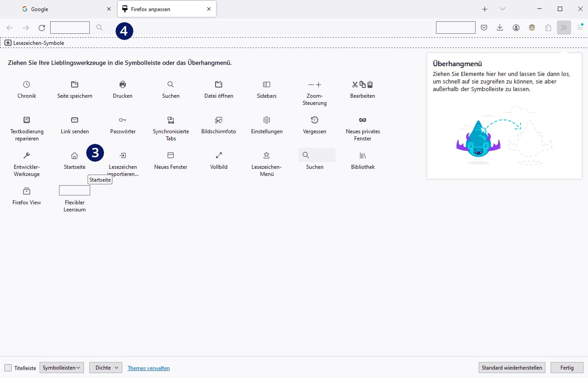This screenshot has width=588, height=378.
Task: Open the Themes verwalten link
Action: pos(148,368)
